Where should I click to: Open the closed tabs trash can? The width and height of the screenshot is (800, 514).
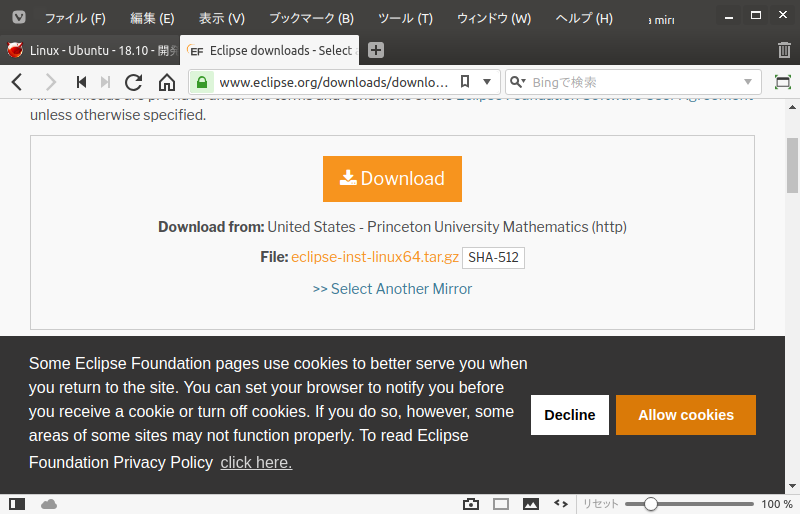pos(784,50)
